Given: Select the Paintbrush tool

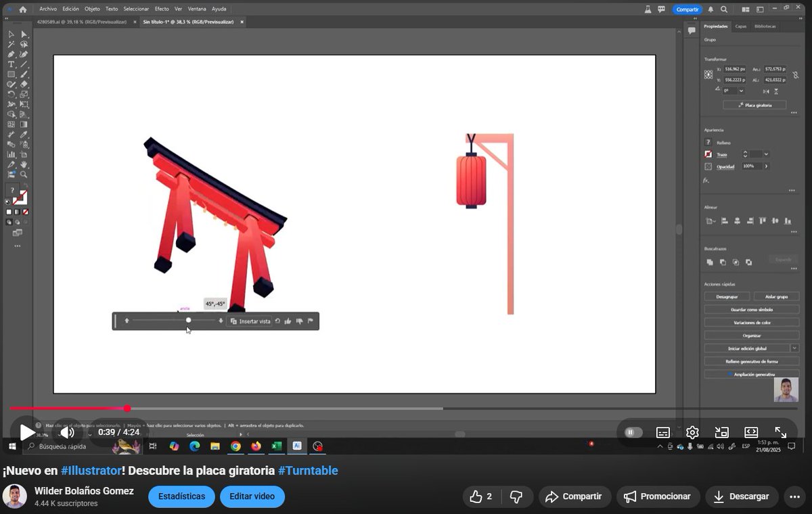Looking at the screenshot, I should tap(24, 74).
